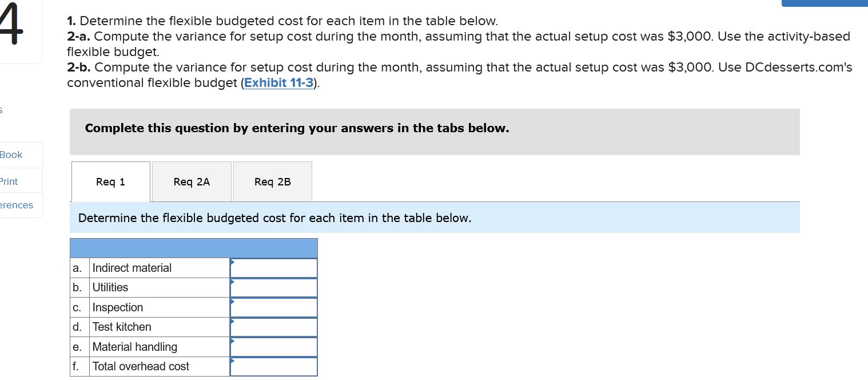
Task: Click the Total overhead cost answer field
Action: (x=273, y=366)
